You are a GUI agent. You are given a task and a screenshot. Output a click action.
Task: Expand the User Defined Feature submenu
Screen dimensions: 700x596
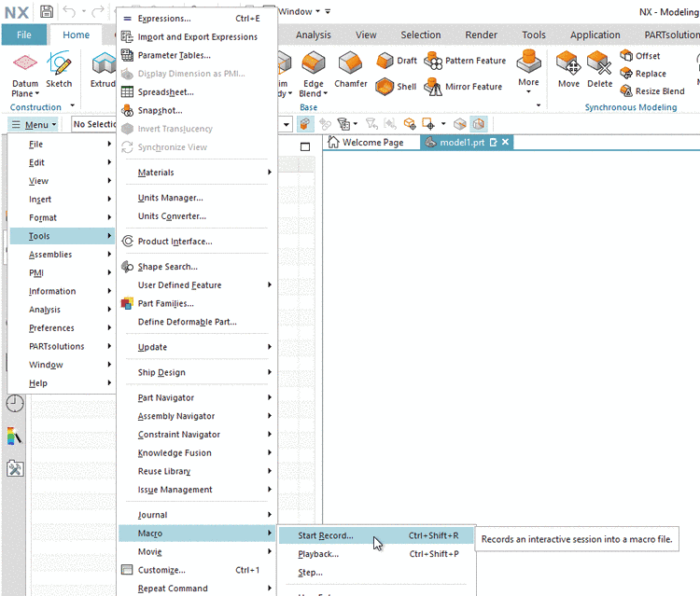[x=197, y=285]
